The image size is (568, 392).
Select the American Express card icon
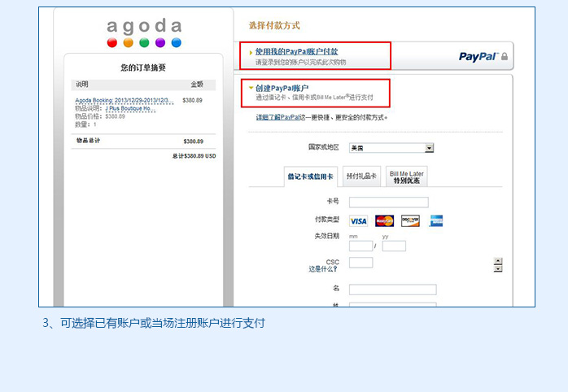coord(436,220)
